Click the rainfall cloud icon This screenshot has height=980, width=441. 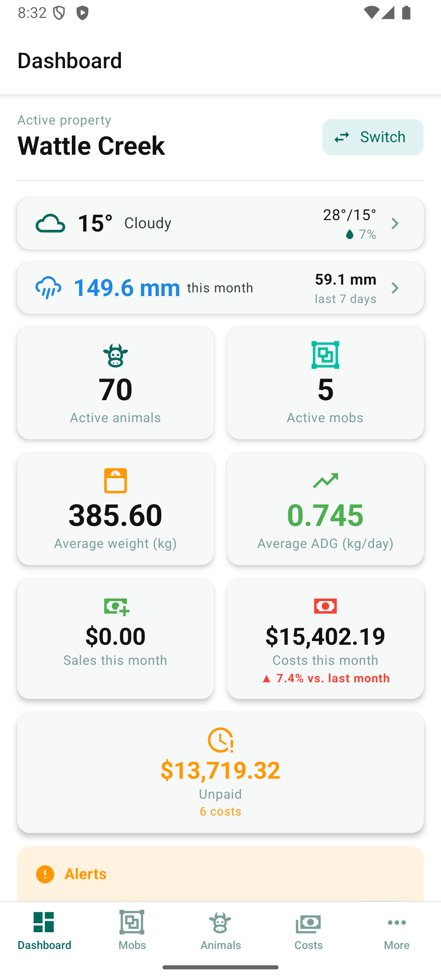49,287
